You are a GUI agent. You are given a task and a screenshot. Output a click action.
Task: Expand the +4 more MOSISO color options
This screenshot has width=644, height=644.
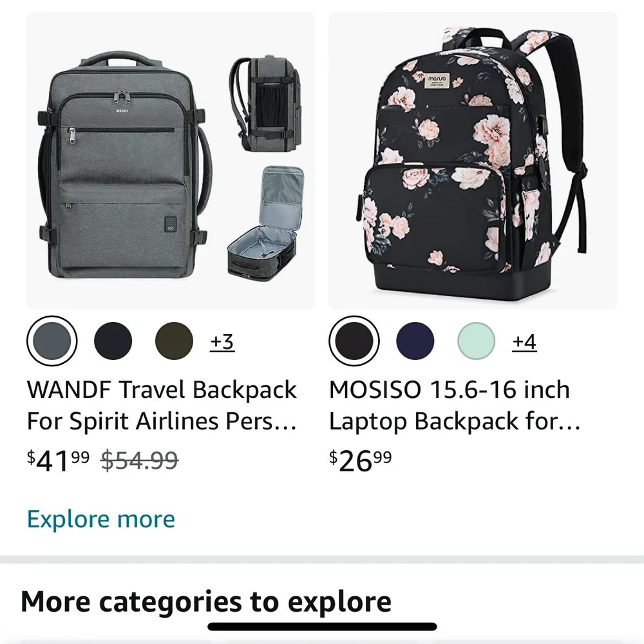coord(524,341)
